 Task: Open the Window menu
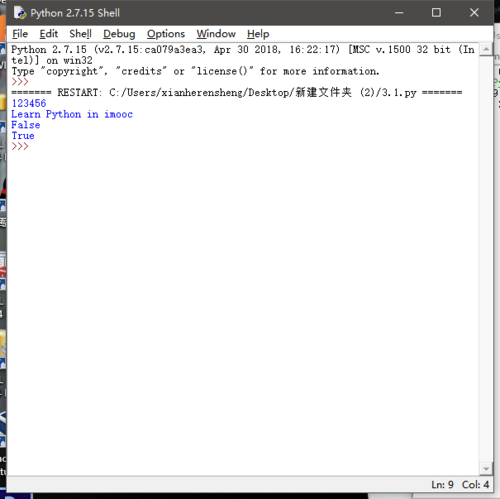(216, 34)
